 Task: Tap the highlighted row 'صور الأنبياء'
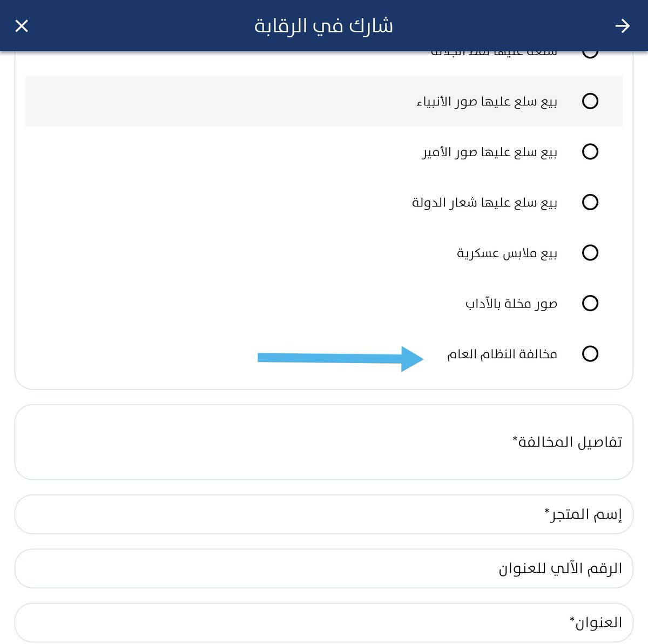pyautogui.click(x=324, y=101)
